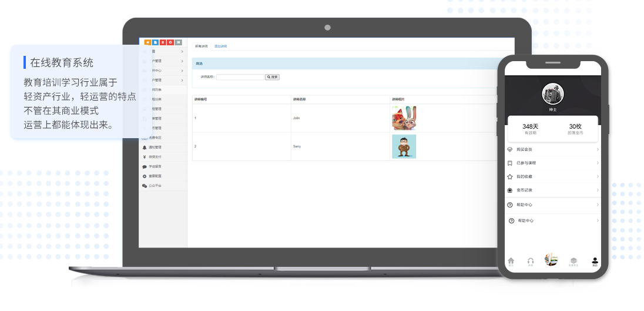Tap the star icon for 我的收藏
The image size is (644, 311).
point(510,176)
